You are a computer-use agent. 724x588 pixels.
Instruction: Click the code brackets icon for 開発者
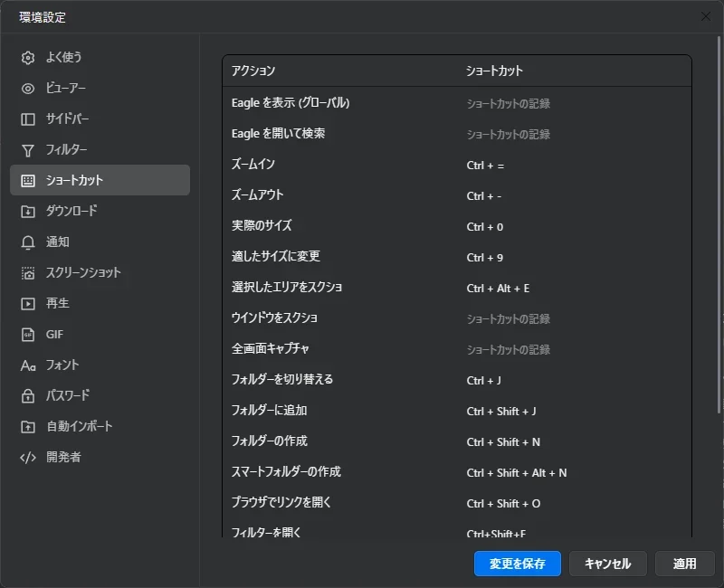pos(28,458)
